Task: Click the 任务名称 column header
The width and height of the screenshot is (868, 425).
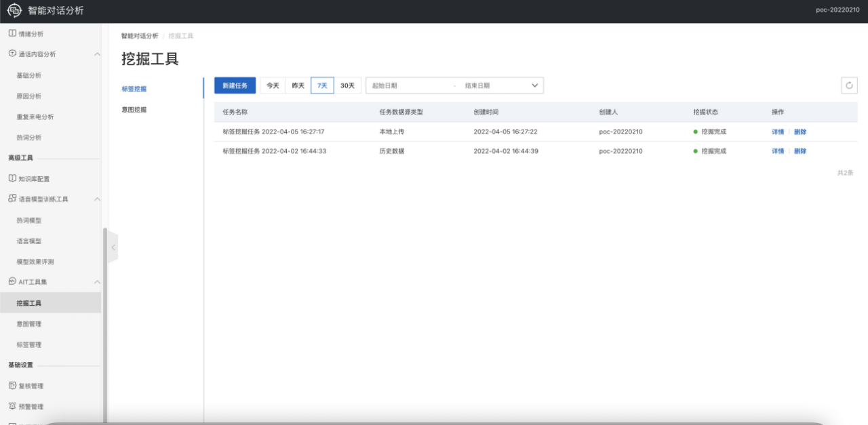Action: coord(235,112)
